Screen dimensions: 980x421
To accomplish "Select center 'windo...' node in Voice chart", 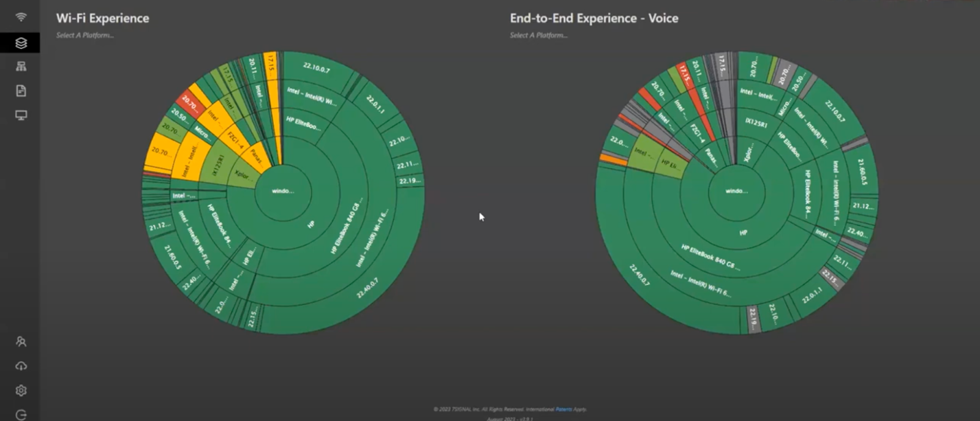I will click(736, 192).
